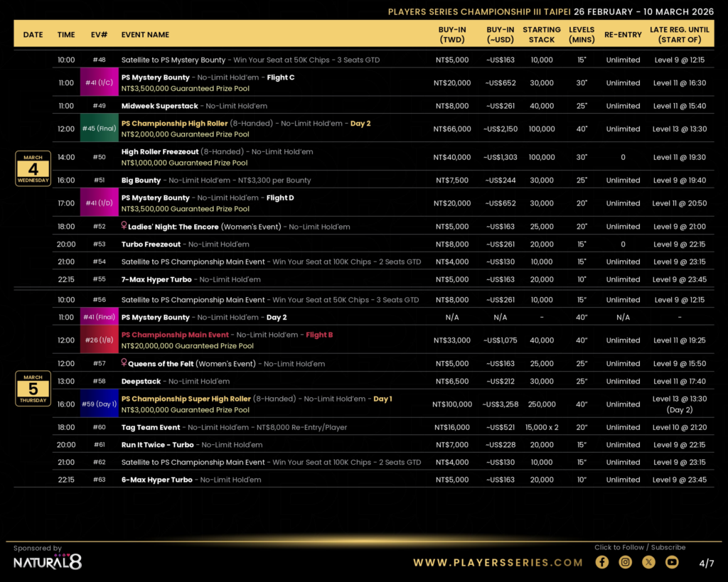Click the Natural8 sponsor logo
The height and width of the screenshot is (582, 728).
tap(48, 562)
